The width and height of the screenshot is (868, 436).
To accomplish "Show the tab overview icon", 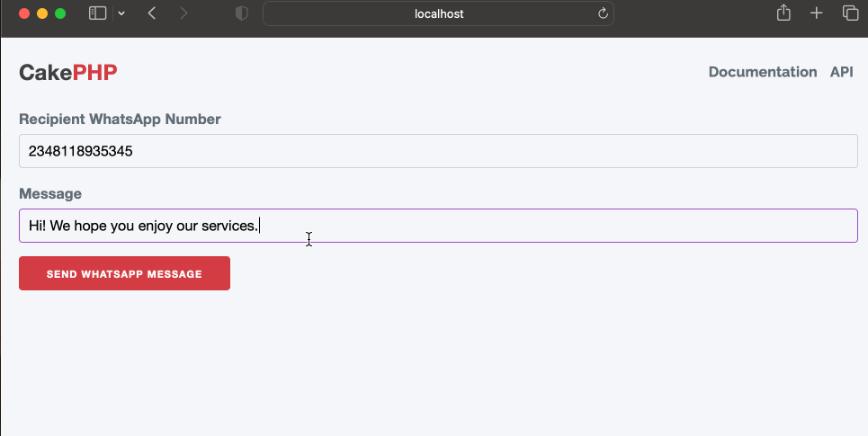I will coord(850,13).
